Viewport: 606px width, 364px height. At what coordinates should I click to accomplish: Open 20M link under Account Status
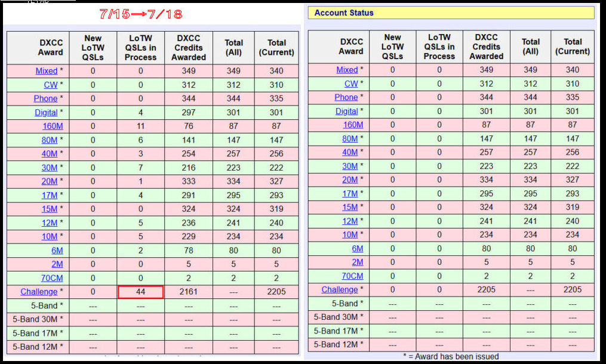click(350, 180)
